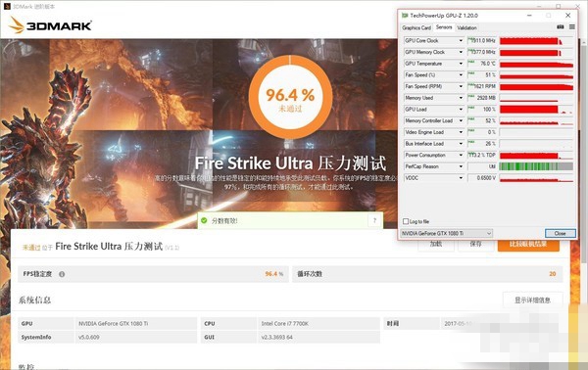Screen dimensions: 588x370
Task: Click the PerfCap Reason color bar graph
Action: 536,166
